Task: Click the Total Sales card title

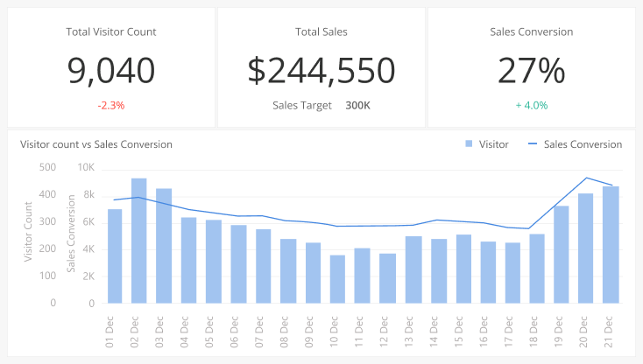Action: [x=321, y=31]
